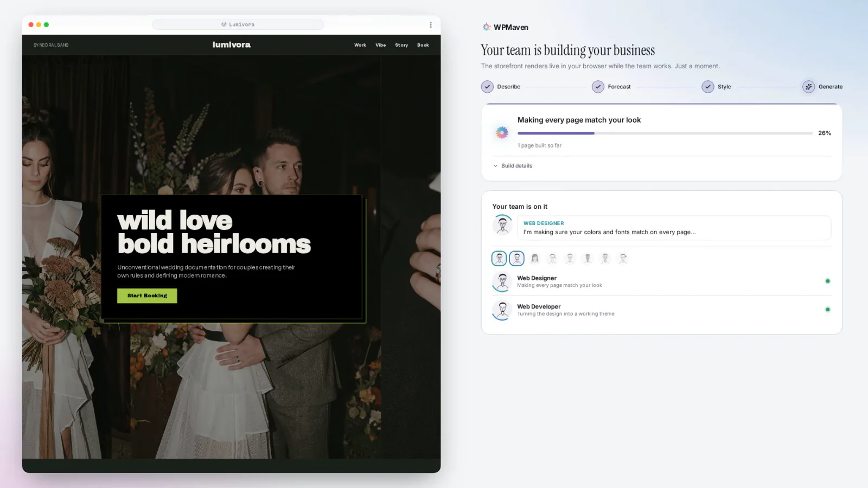Image resolution: width=868 pixels, height=488 pixels.
Task: Click the lumivora logo in the site header
Action: pyautogui.click(x=232, y=44)
